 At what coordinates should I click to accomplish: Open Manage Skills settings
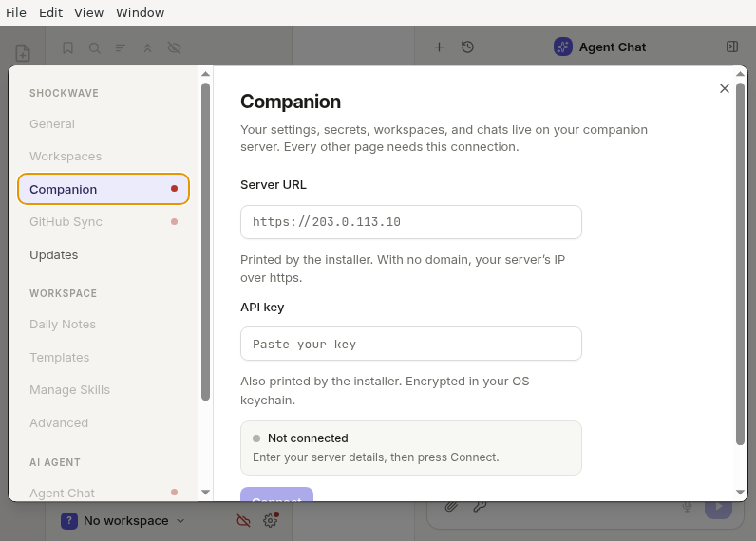coord(104,390)
